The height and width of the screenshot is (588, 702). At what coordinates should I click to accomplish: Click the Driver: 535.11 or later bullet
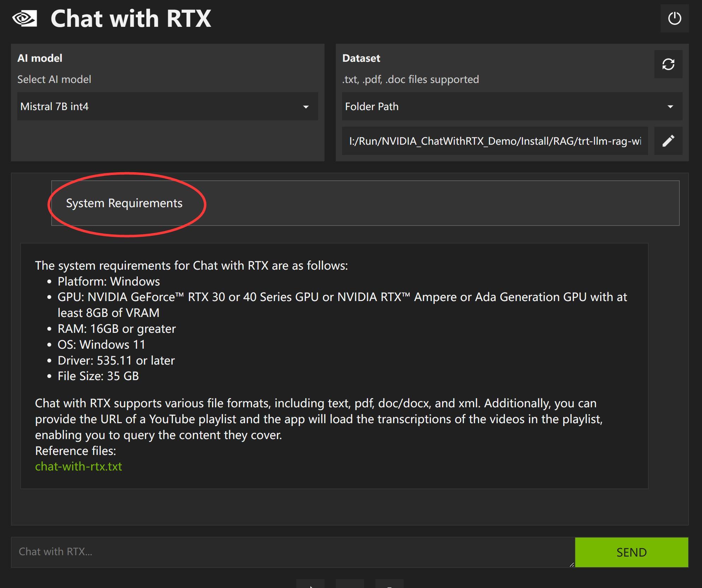[x=116, y=360]
